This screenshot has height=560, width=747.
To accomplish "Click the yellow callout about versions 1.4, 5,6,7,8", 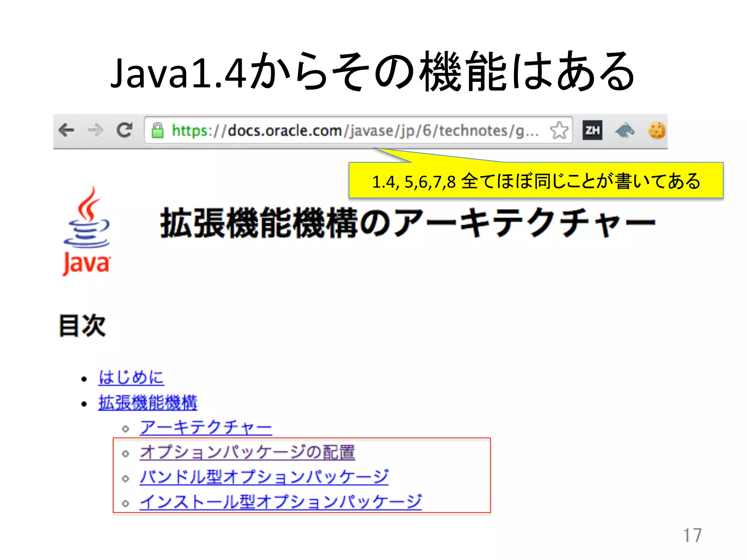I will [536, 181].
